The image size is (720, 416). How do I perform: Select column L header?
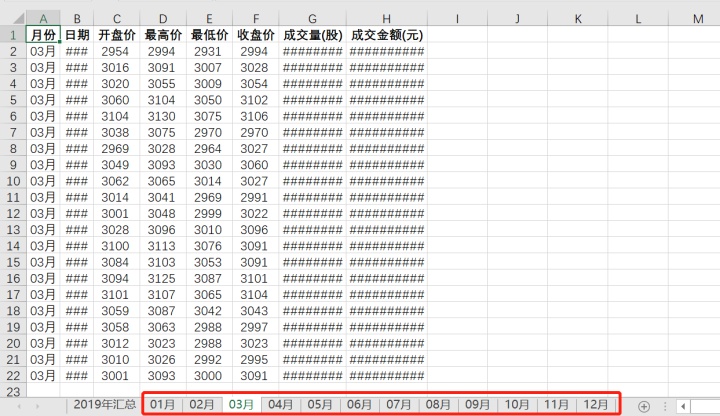[638, 19]
